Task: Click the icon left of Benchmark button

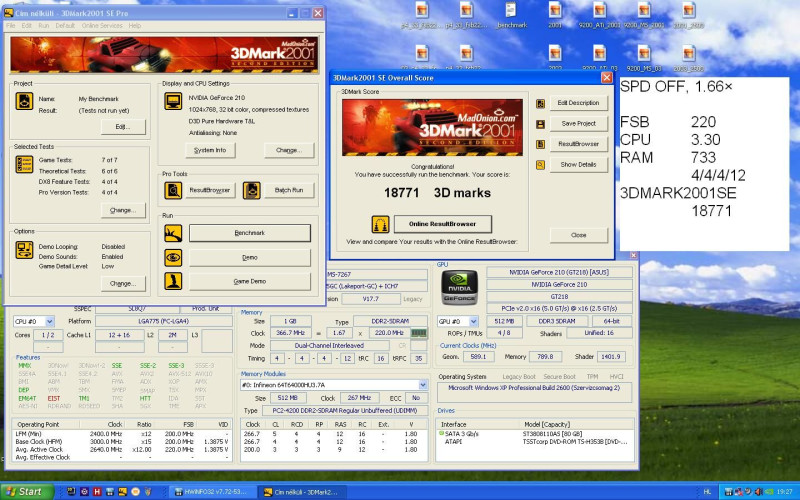Action: [x=173, y=233]
